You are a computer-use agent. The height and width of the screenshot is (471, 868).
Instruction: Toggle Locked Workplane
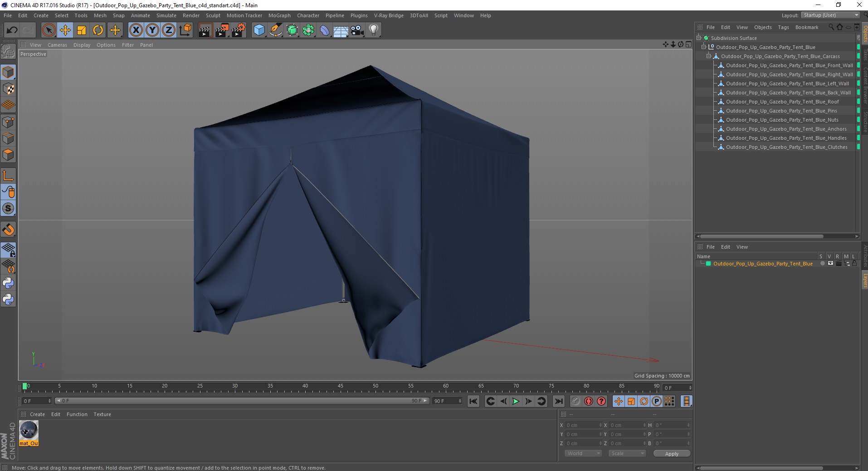[x=8, y=250]
